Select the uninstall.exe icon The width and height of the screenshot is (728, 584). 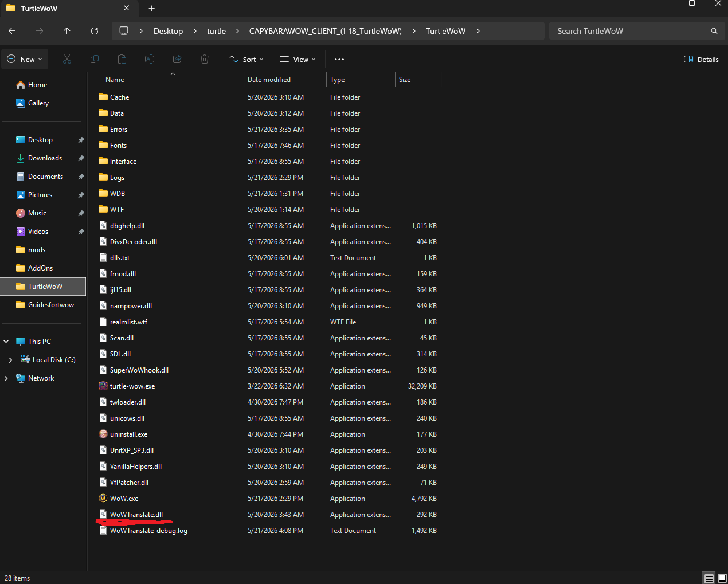103,434
